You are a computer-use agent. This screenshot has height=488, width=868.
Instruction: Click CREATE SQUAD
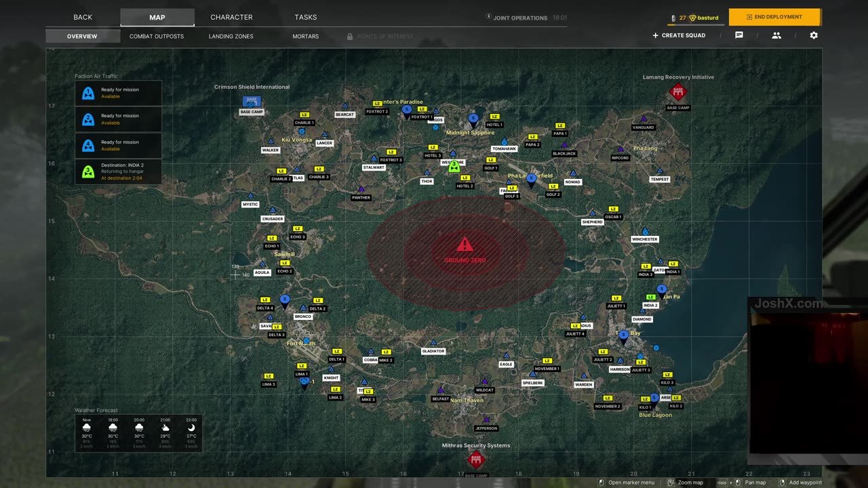point(679,35)
